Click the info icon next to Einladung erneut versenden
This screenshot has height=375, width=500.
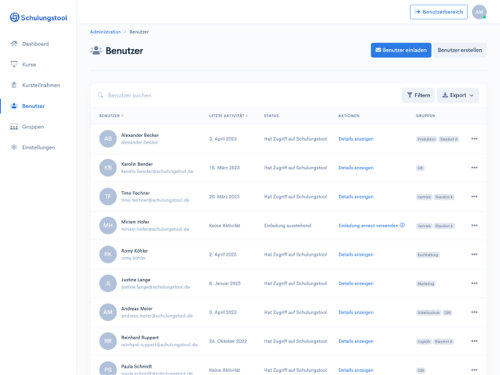click(402, 225)
